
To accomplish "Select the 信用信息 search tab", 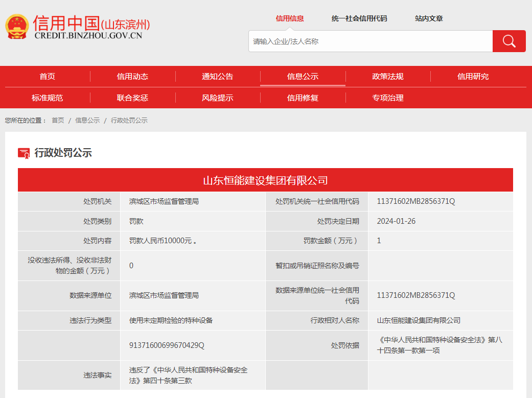I will click(x=290, y=18).
